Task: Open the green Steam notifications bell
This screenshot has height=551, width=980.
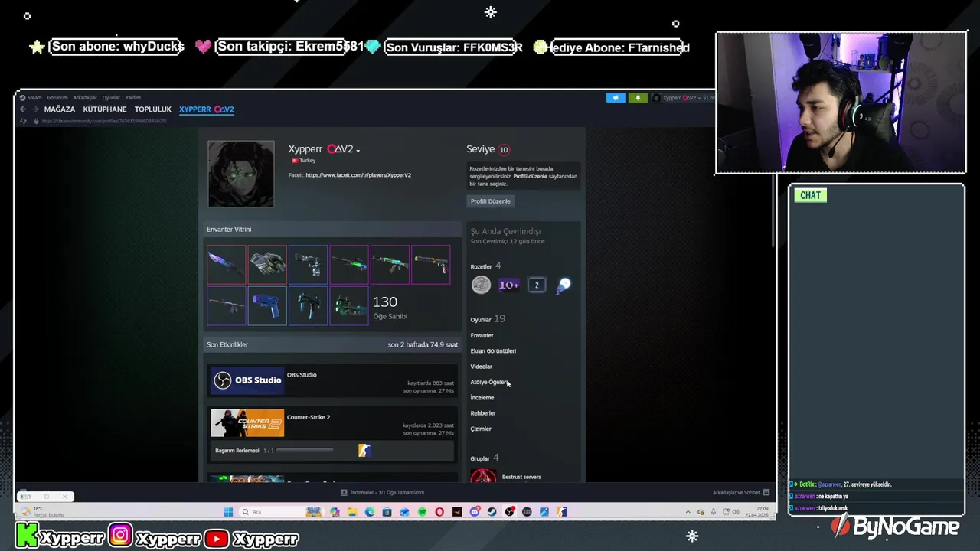Action: pos(638,98)
